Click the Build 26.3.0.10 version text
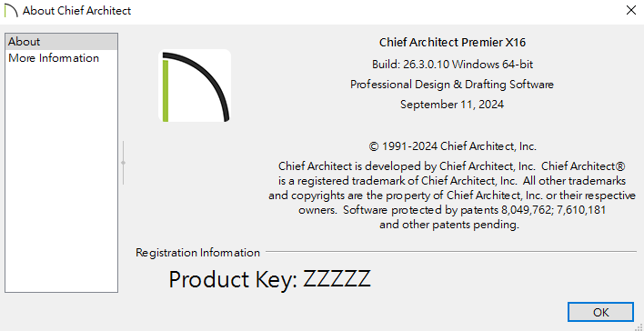Image resolution: width=644 pixels, height=331 pixels. click(452, 65)
